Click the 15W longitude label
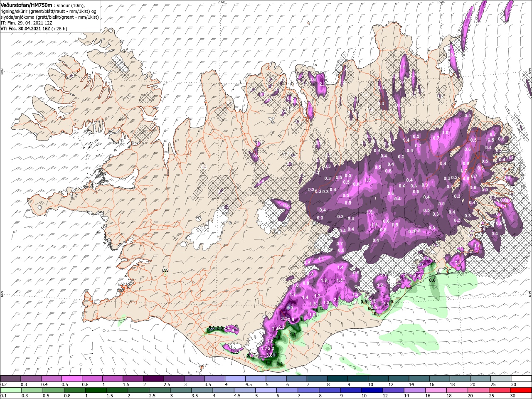This screenshot has height=399, width=532. pyautogui.click(x=440, y=2)
